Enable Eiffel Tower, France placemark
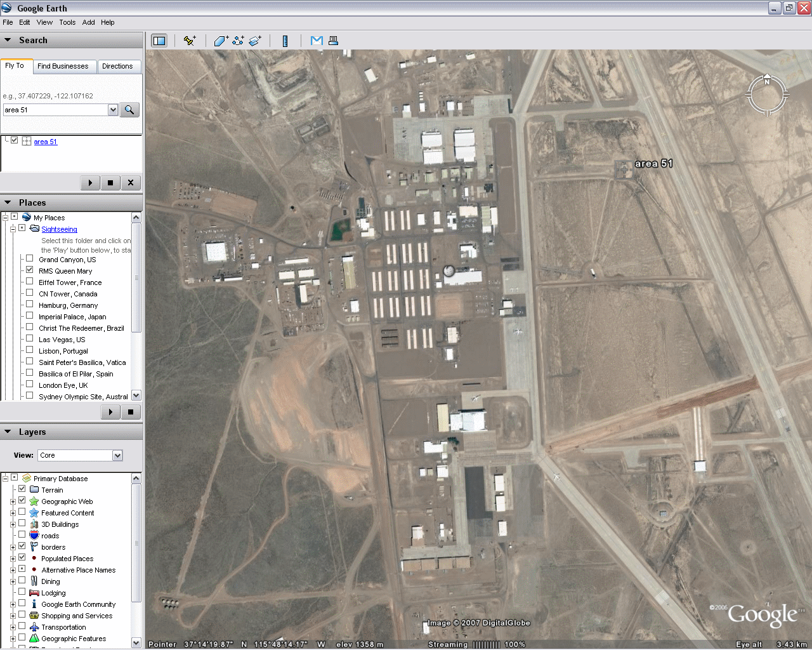This screenshot has height=650, width=812. click(29, 281)
